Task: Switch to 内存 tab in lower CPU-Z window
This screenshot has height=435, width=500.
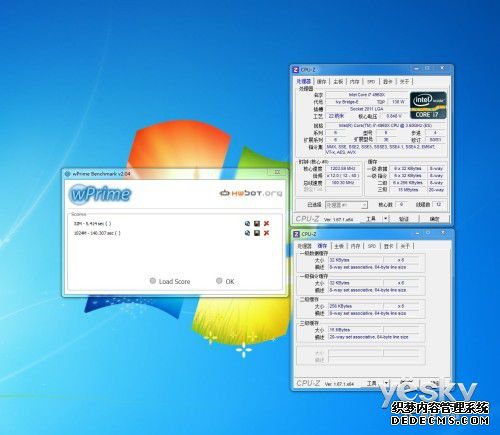Action: click(x=355, y=246)
